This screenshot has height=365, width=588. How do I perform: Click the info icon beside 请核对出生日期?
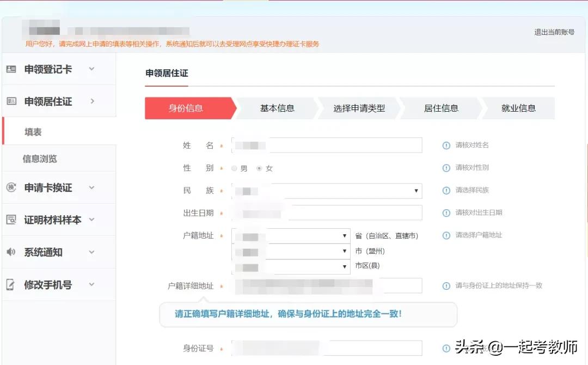coord(446,213)
